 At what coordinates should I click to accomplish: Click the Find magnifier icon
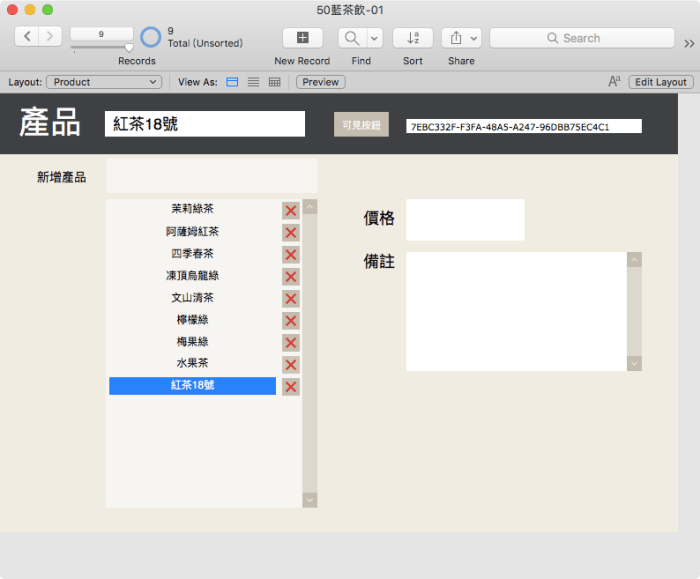coord(352,38)
